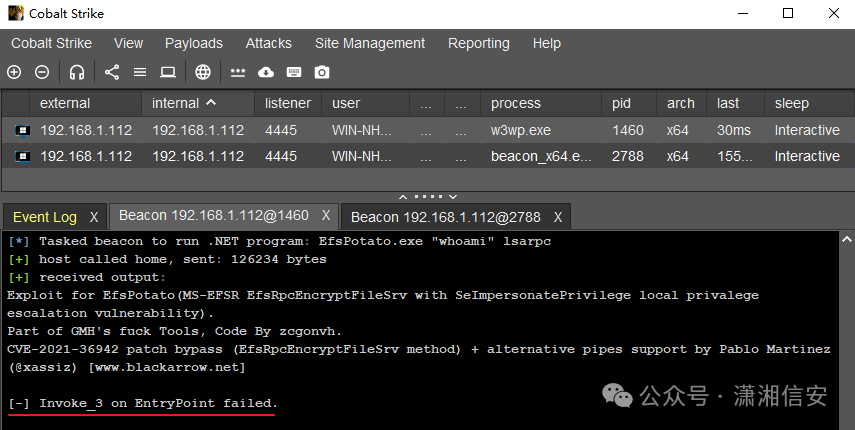Viewport: 855px width, 430px height.
Task: Open screenshots via the camera icon
Action: (x=322, y=72)
